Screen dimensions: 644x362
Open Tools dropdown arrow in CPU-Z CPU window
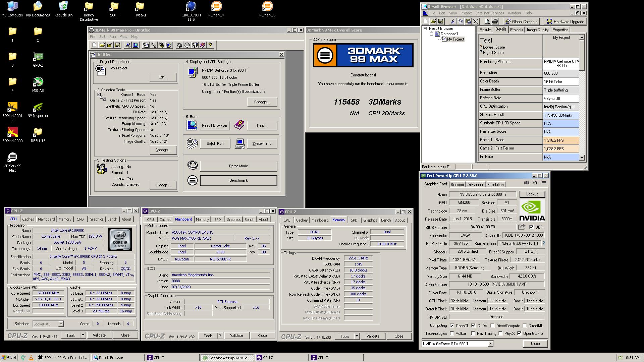point(83,335)
